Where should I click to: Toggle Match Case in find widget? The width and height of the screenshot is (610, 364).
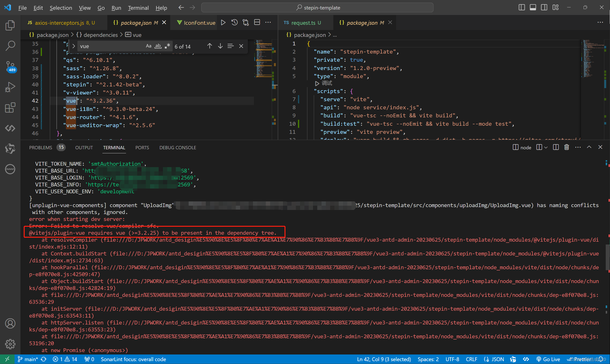pos(148,46)
